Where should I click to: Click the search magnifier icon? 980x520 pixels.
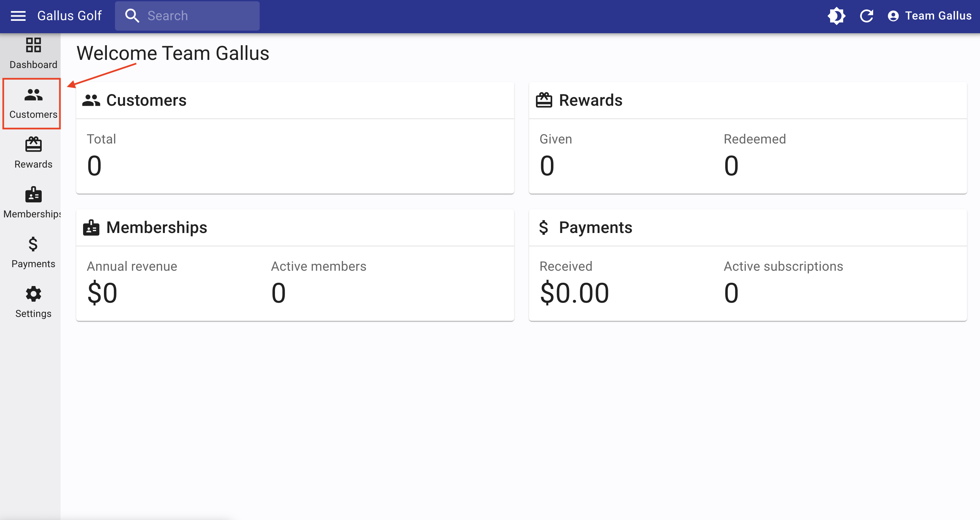point(132,16)
